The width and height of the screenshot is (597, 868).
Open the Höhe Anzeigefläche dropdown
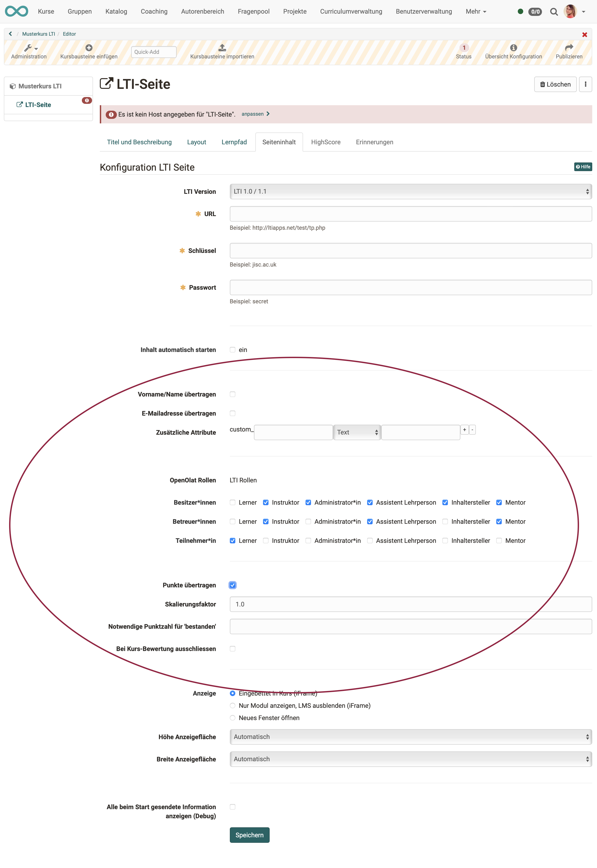pos(410,737)
